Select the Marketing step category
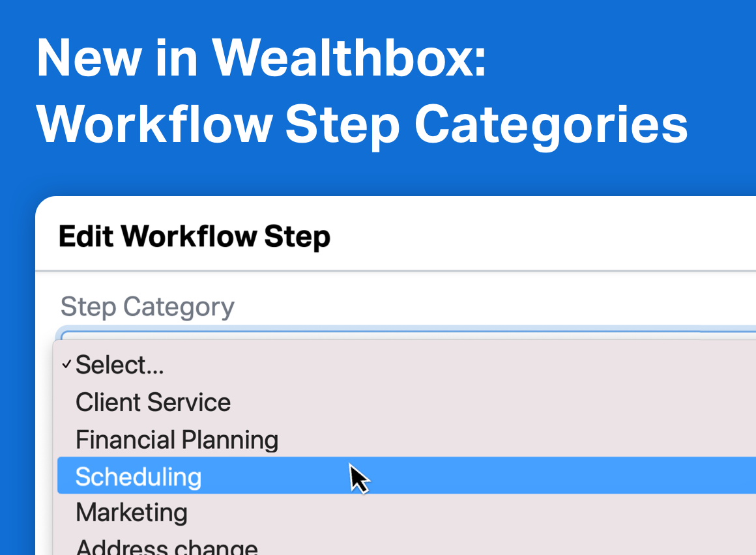The height and width of the screenshot is (555, 756). point(407,513)
